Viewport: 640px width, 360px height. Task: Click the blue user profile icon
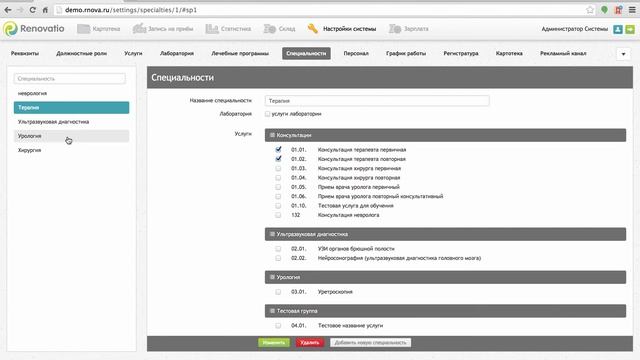click(x=618, y=29)
